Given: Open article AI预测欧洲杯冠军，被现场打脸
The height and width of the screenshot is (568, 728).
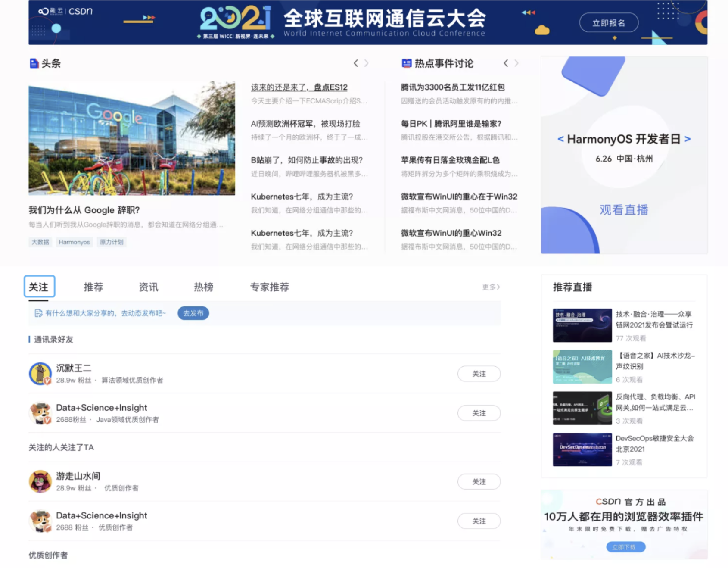Looking at the screenshot, I should [305, 124].
